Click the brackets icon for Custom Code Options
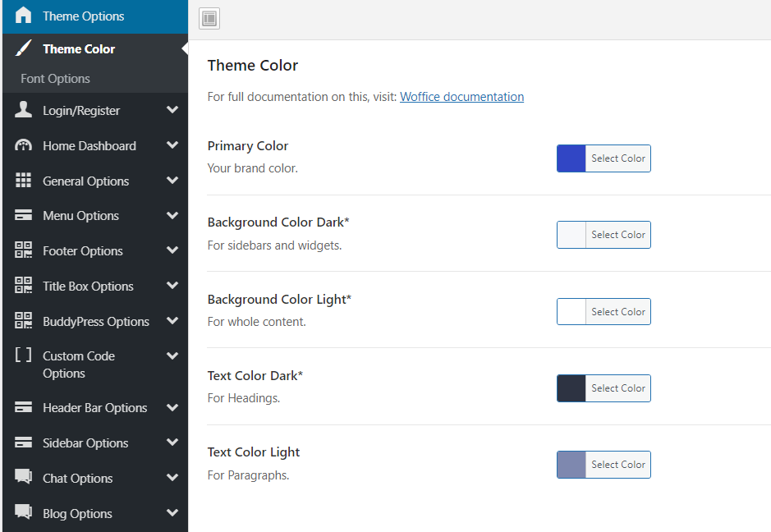 point(24,355)
